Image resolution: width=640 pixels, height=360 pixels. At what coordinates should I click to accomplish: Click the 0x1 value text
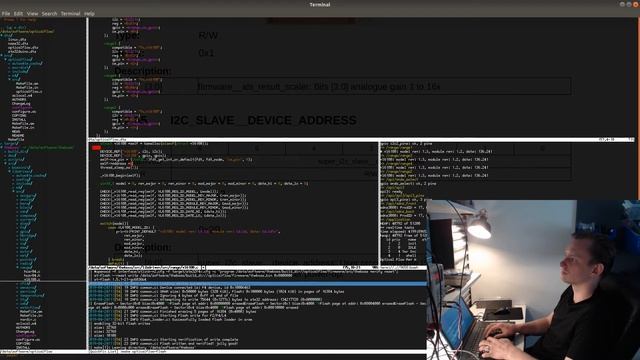(x=206, y=53)
